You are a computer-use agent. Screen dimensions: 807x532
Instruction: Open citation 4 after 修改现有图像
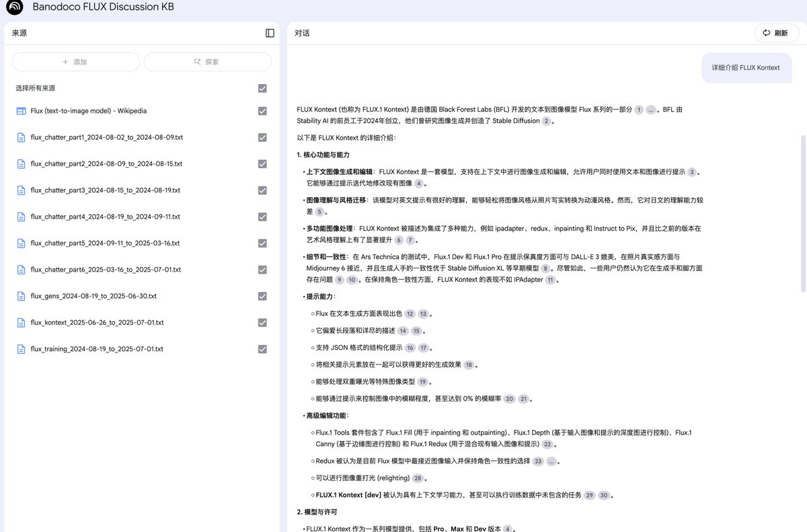[419, 184]
